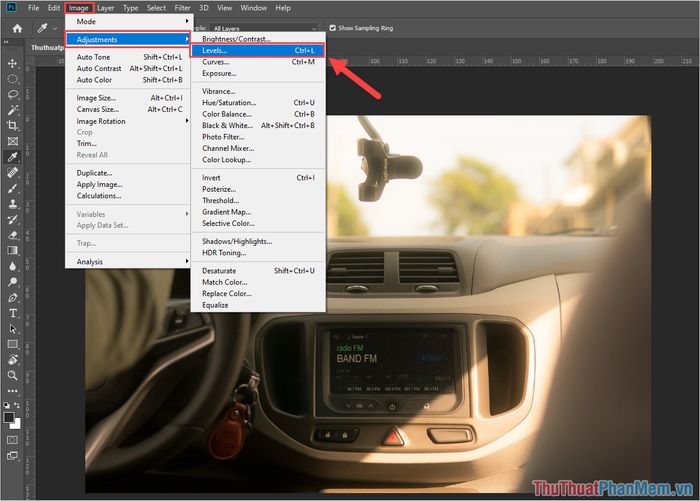Open the File menu
This screenshot has height=501, width=700.
coord(33,8)
